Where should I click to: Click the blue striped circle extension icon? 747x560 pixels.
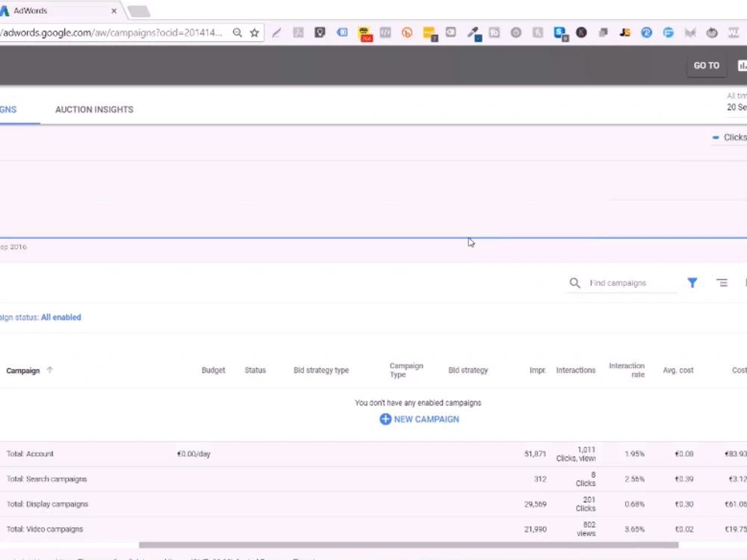(x=669, y=32)
